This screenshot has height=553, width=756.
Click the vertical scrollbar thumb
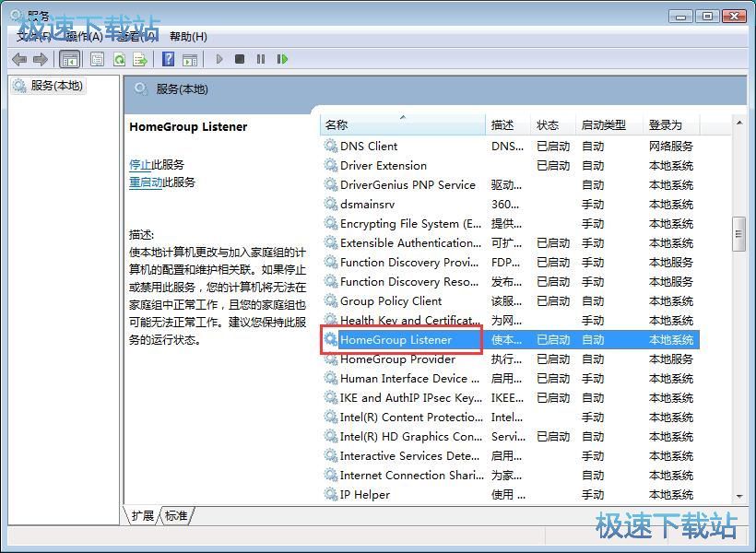(x=738, y=234)
